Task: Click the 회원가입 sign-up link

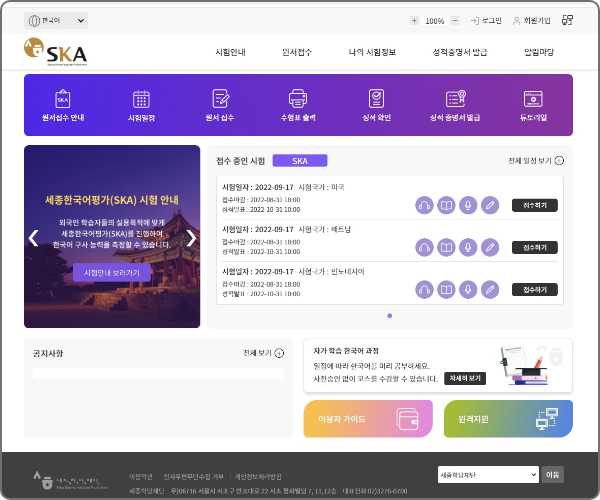Action: [532, 21]
